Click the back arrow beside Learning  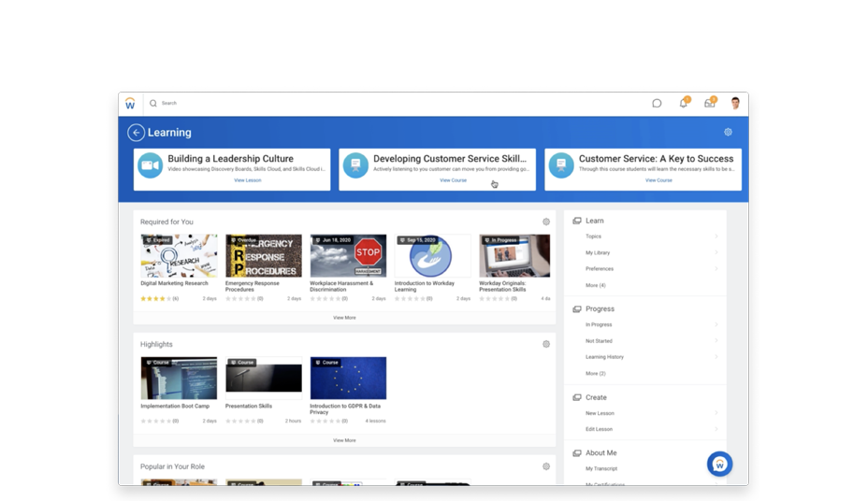137,133
